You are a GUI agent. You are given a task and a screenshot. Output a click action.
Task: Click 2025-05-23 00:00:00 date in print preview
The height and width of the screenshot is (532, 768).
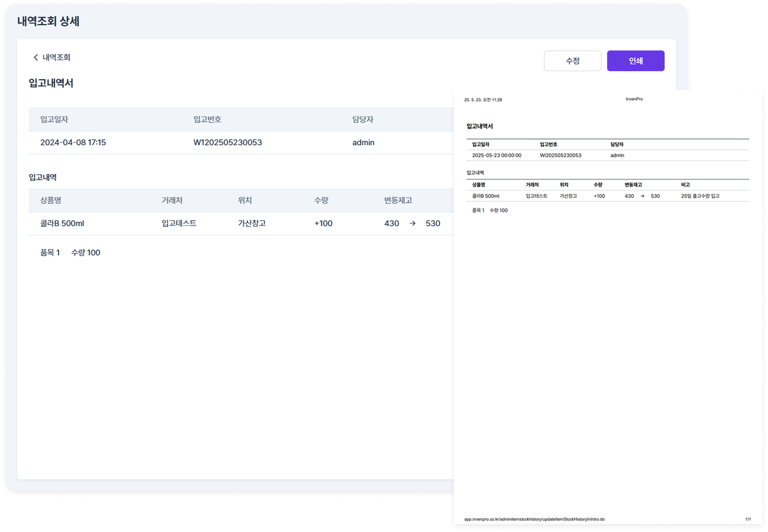click(497, 156)
